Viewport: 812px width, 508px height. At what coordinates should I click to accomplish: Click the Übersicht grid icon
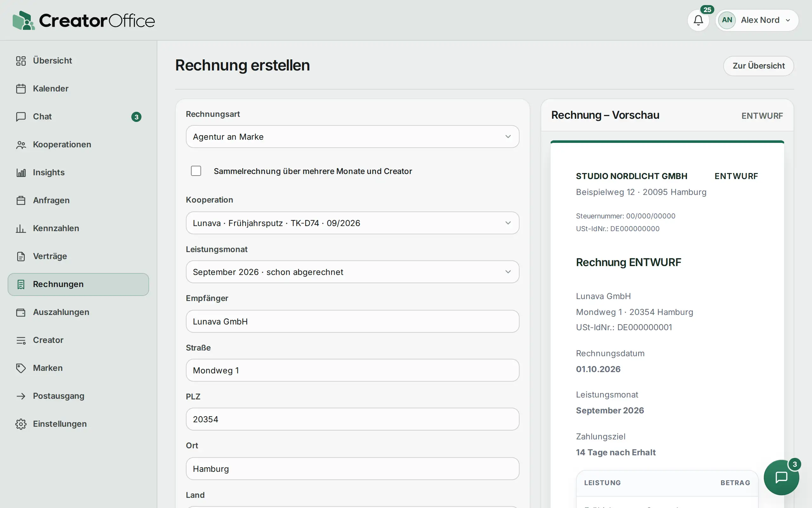(x=21, y=61)
